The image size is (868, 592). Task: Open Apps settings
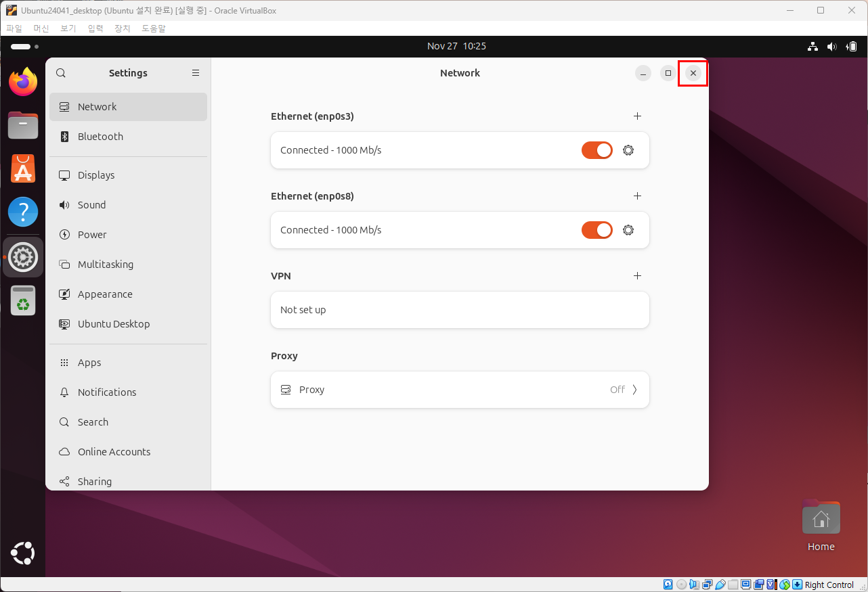coord(128,363)
